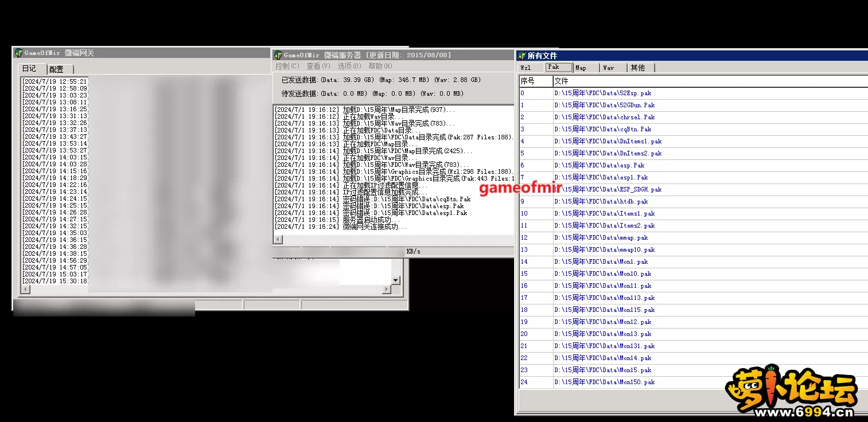Select file row 52Esp.pak

pyautogui.click(x=694, y=93)
